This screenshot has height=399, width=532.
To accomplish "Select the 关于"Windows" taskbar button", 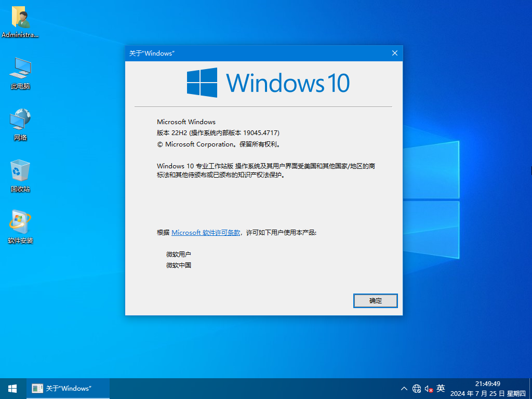I will pyautogui.click(x=68, y=388).
